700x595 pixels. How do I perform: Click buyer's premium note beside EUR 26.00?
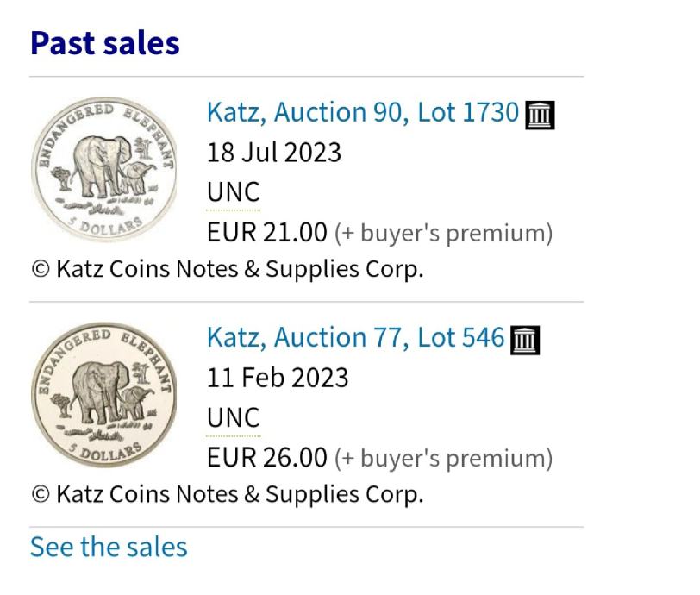click(x=443, y=459)
